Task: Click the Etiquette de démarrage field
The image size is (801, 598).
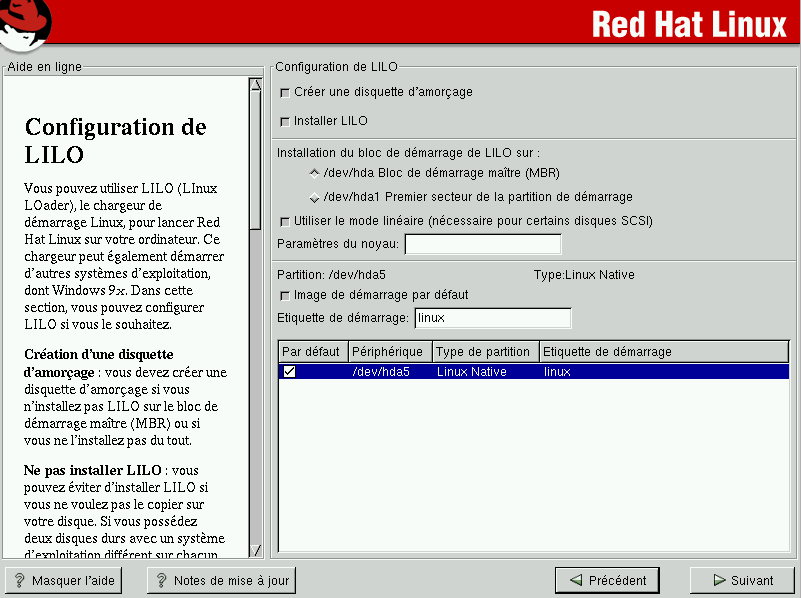Action: point(492,318)
